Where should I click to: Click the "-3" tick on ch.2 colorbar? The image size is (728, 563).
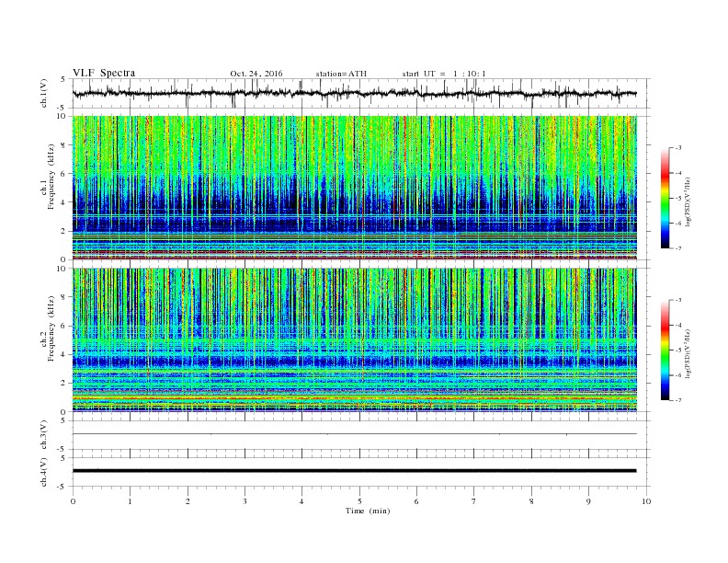point(678,300)
